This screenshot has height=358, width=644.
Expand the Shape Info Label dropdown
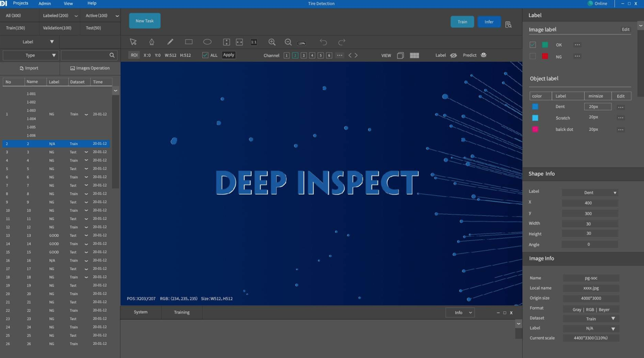point(590,192)
